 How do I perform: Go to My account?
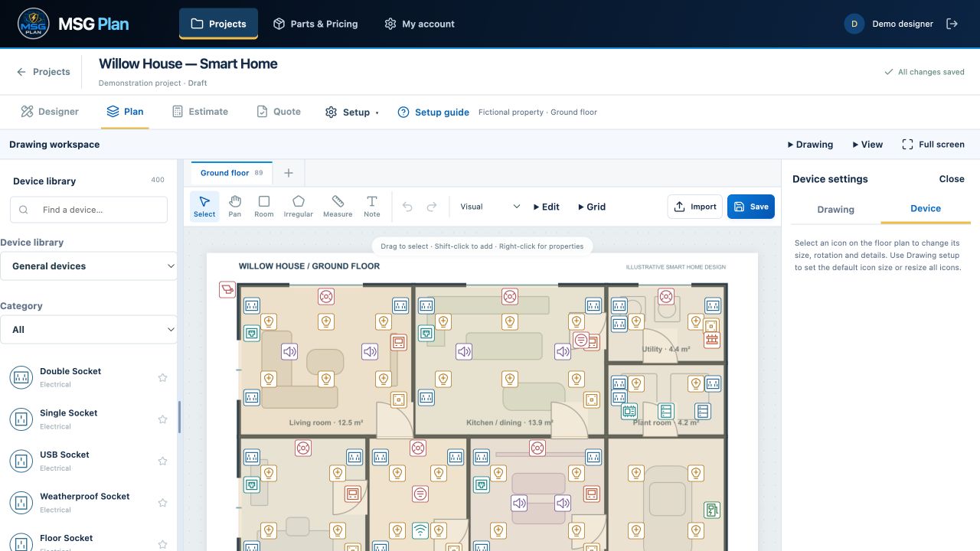[x=420, y=24]
